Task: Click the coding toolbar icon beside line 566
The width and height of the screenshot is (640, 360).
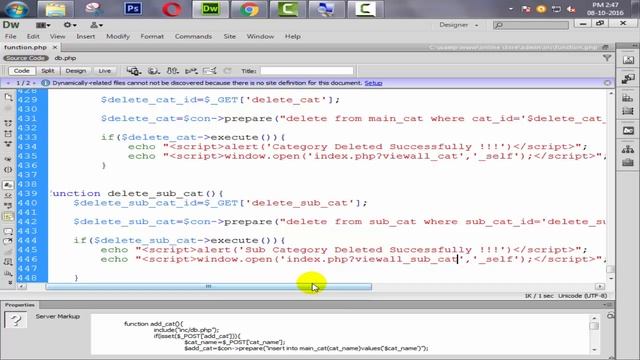Action: 8,231
